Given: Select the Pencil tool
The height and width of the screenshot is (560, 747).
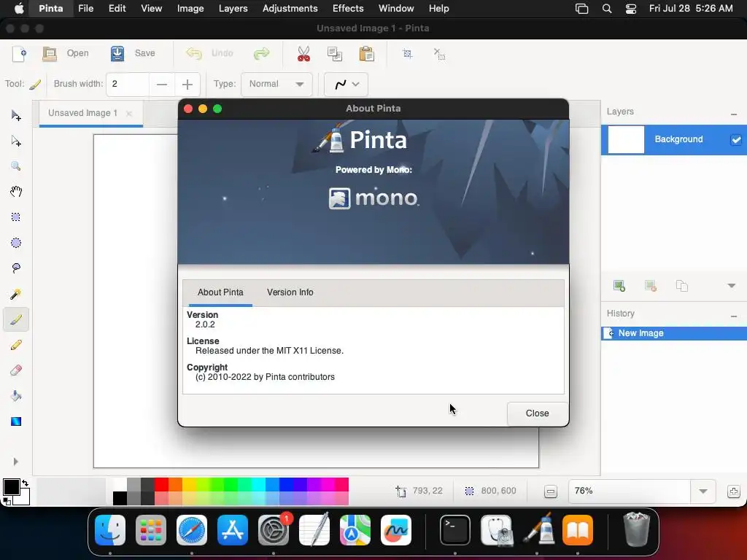Looking at the screenshot, I should point(16,345).
